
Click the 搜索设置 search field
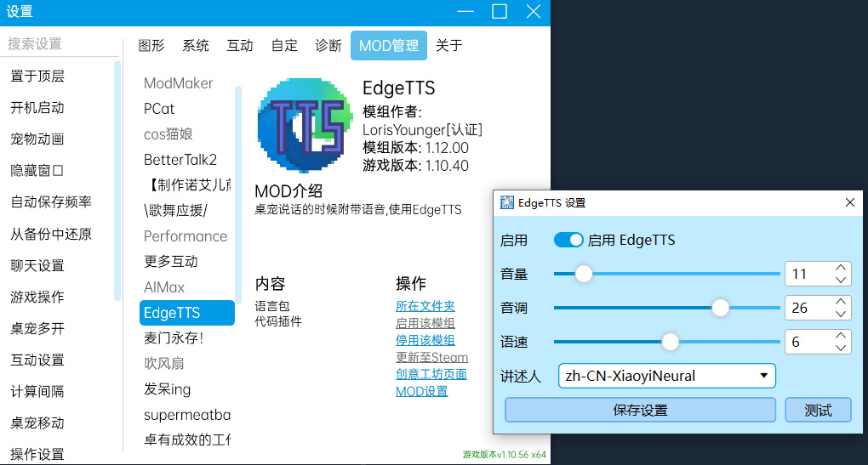point(60,43)
